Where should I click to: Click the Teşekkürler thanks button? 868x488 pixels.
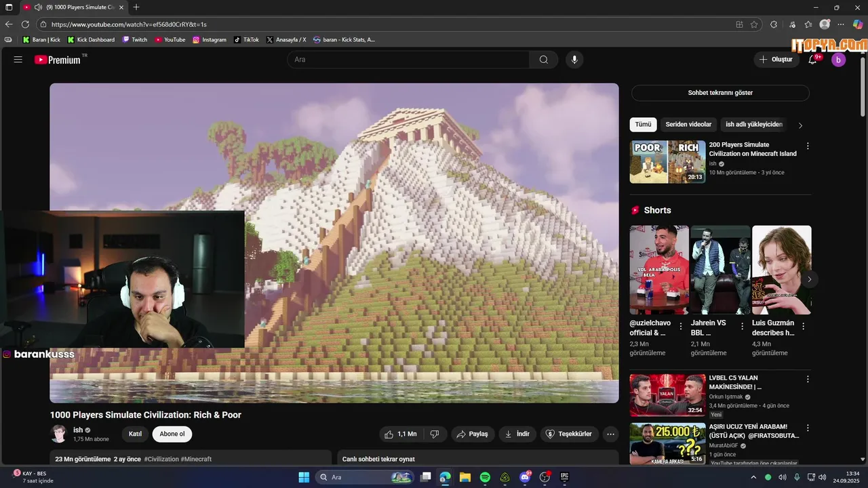[x=569, y=434]
